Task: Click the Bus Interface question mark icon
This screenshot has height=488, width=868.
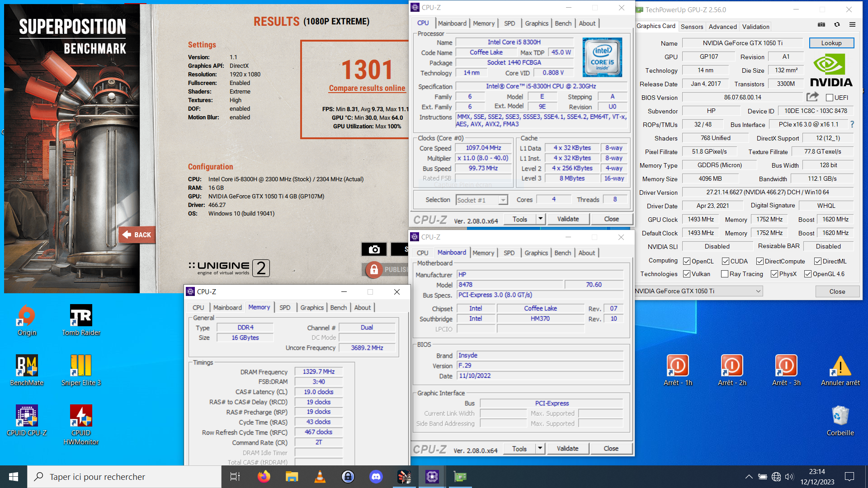Action: pyautogui.click(x=852, y=124)
